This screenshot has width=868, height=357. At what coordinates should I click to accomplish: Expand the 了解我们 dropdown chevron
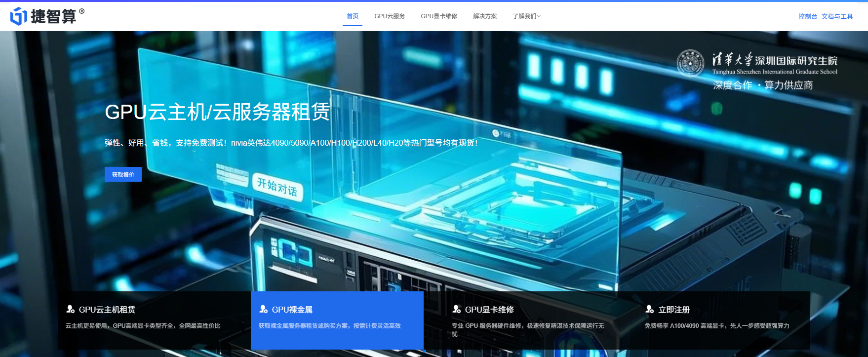pyautogui.click(x=539, y=16)
